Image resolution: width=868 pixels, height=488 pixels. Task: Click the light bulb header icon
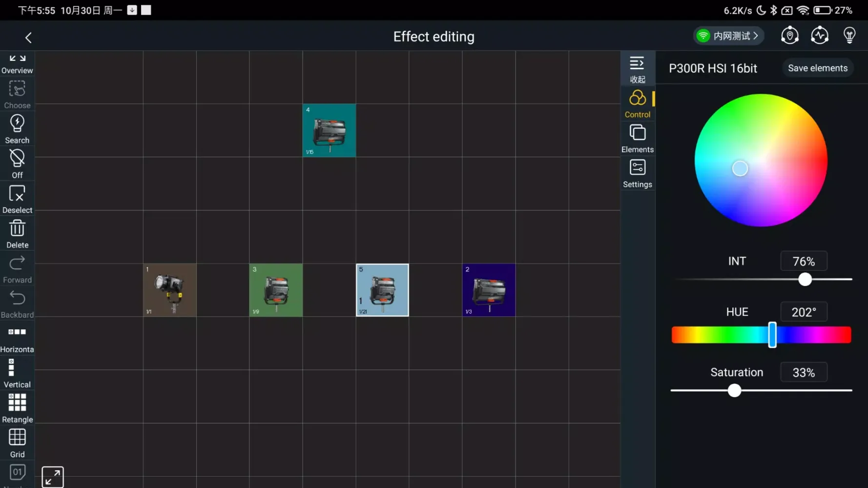849,36
